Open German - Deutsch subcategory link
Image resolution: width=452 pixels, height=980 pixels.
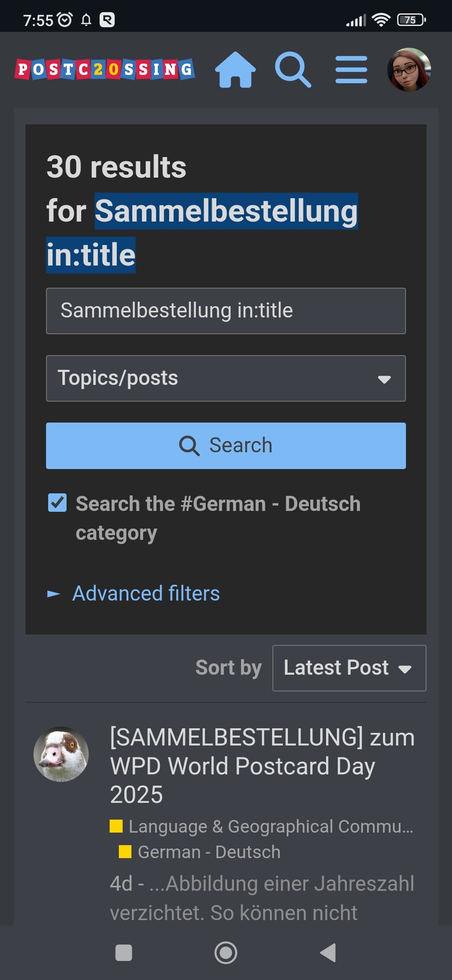coord(200,852)
